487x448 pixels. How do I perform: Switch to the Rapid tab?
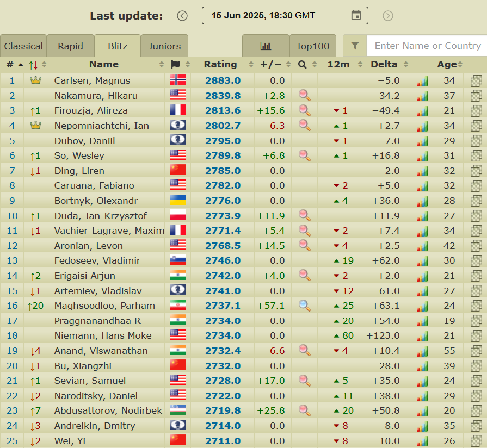pyautogui.click(x=71, y=46)
